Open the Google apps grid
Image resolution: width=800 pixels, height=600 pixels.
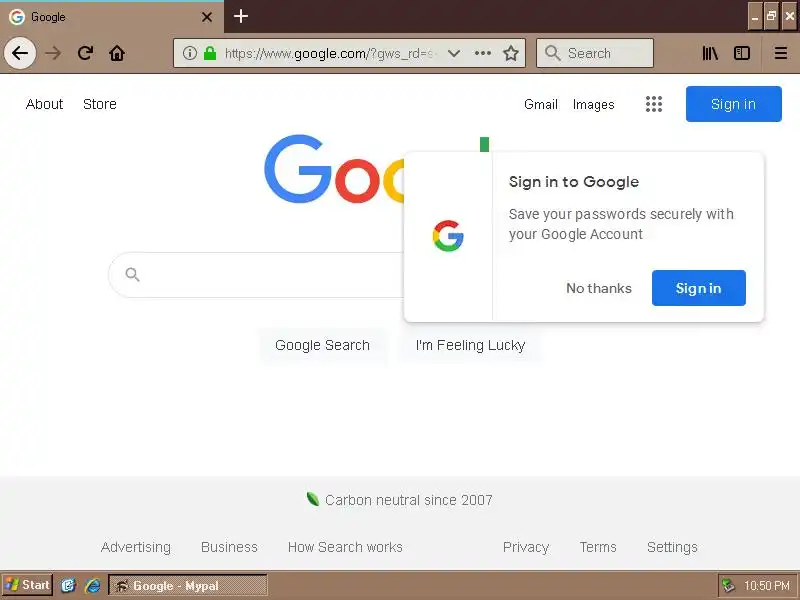(654, 104)
